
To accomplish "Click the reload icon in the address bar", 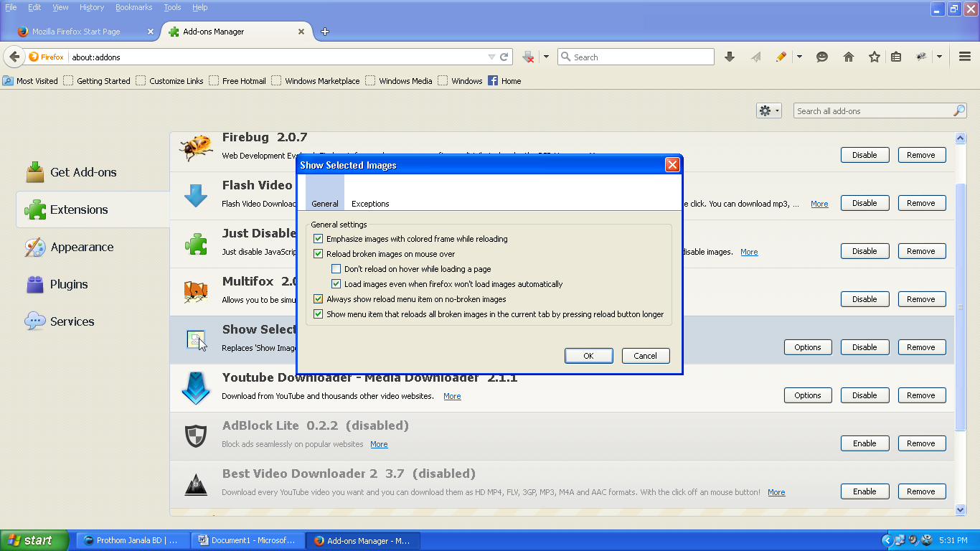I will pos(504,57).
